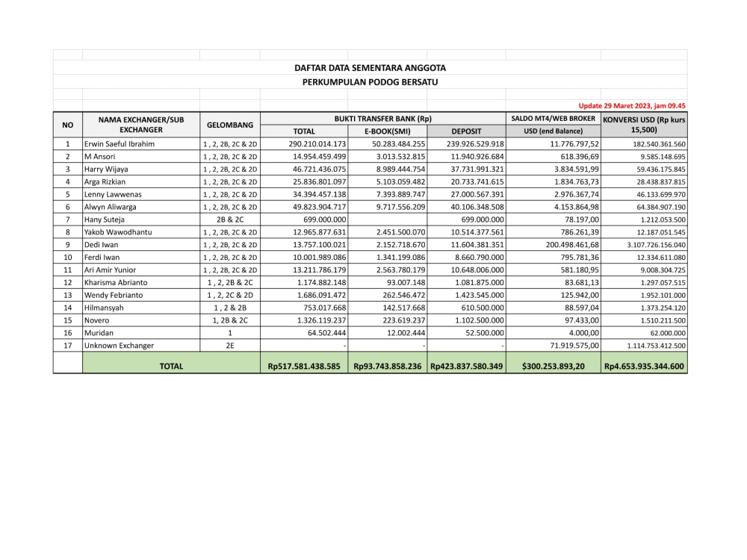
Task: Select the DEPOSIT subheader cell
Action: coord(466,131)
